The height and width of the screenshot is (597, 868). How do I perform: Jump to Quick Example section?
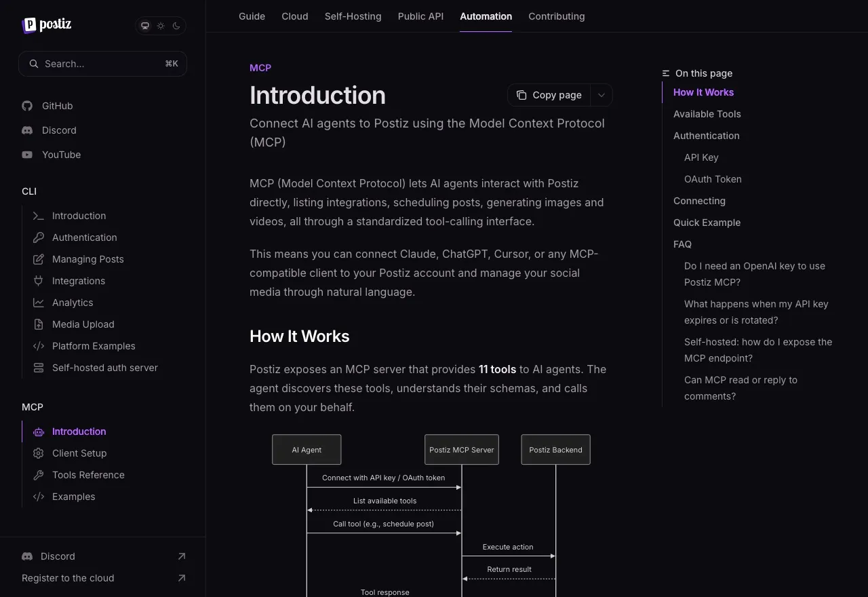[707, 223]
